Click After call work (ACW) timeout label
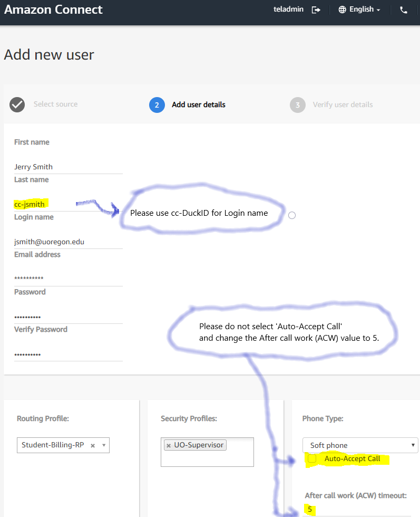The image size is (420, 517). coord(356,495)
